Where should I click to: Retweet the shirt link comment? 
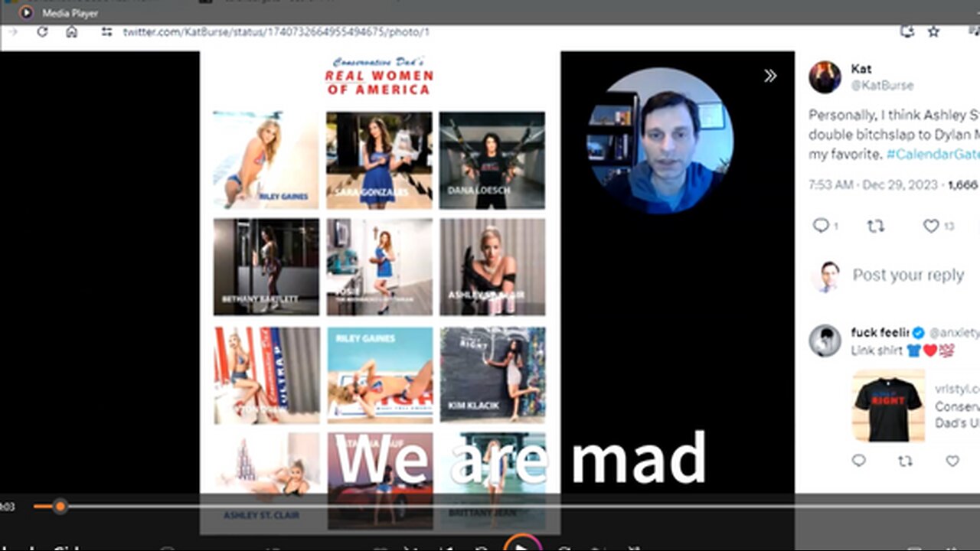pos(905,461)
